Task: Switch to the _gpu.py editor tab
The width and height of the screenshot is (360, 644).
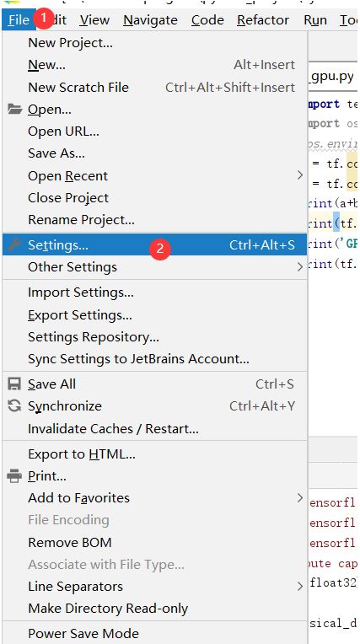Action: tap(332, 77)
